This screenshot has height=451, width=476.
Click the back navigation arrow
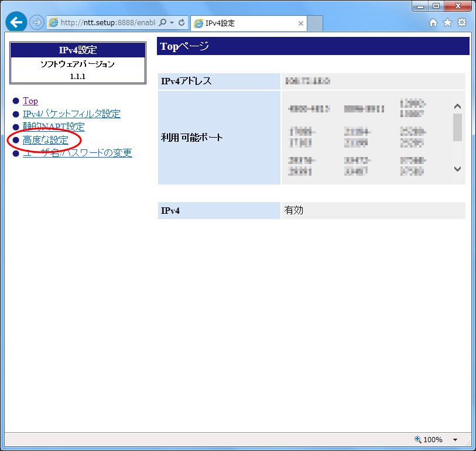[16, 22]
